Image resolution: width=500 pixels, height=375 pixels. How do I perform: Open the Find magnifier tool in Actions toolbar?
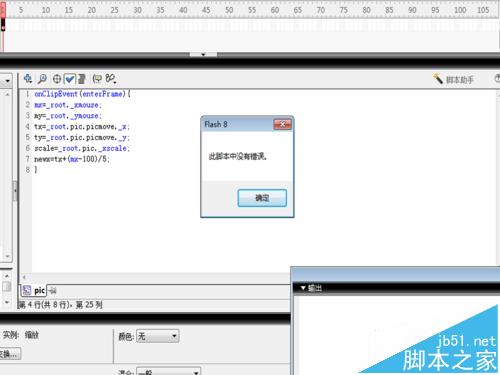click(x=42, y=79)
